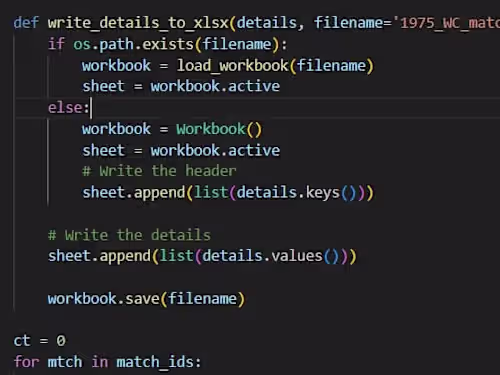
Task: Click the ct = 0 assignment
Action: point(40,341)
